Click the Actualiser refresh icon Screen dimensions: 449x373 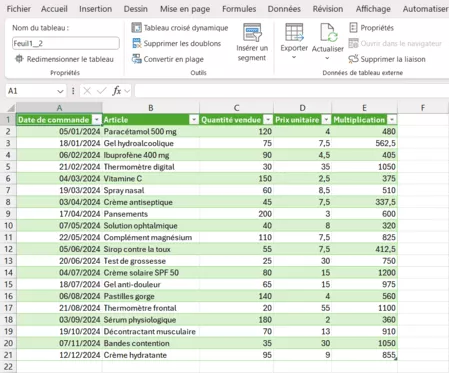[328, 32]
